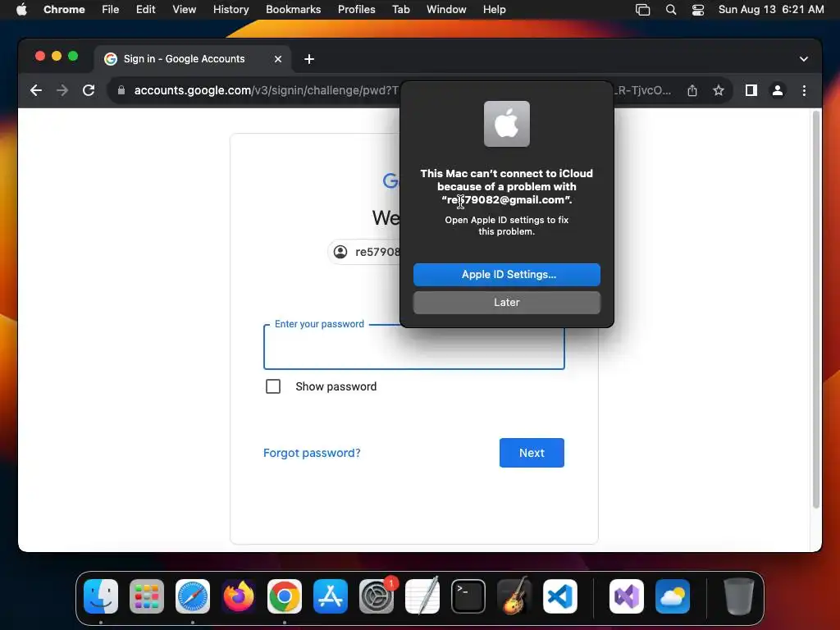Open App Store from the Dock
Image resolution: width=840 pixels, height=630 pixels.
331,596
